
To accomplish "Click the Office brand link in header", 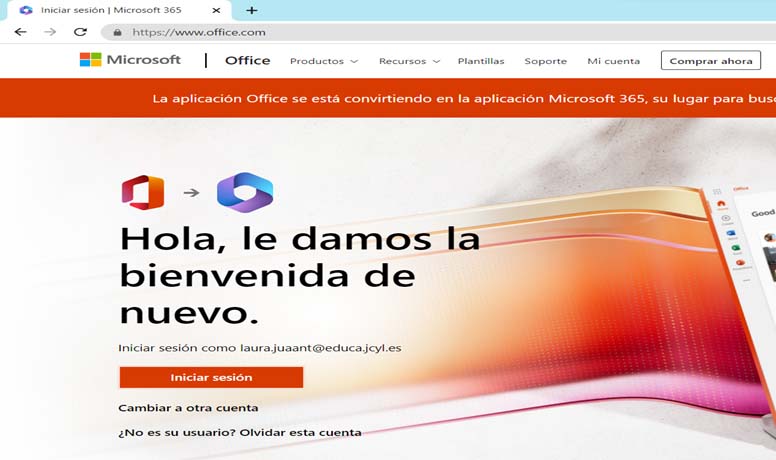I will click(x=247, y=60).
